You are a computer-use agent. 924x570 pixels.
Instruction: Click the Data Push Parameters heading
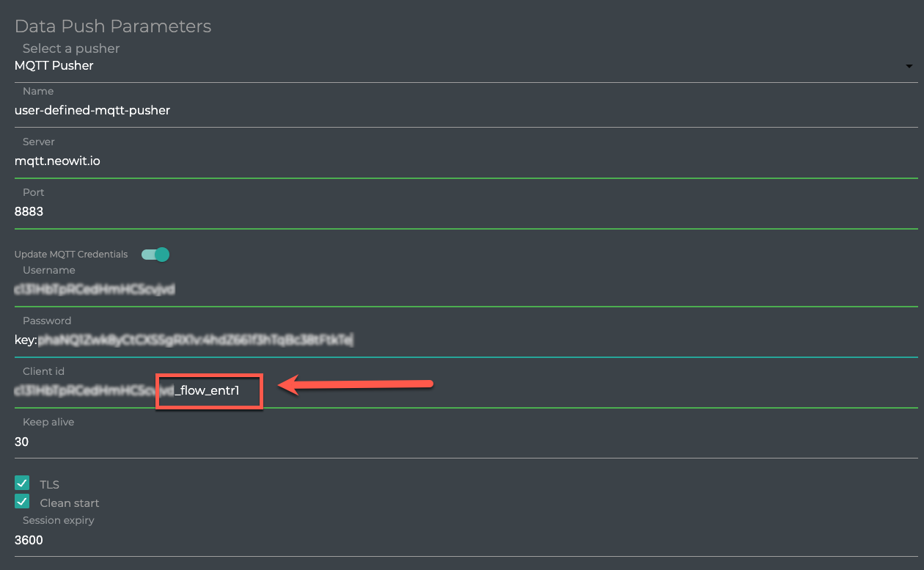113,26
